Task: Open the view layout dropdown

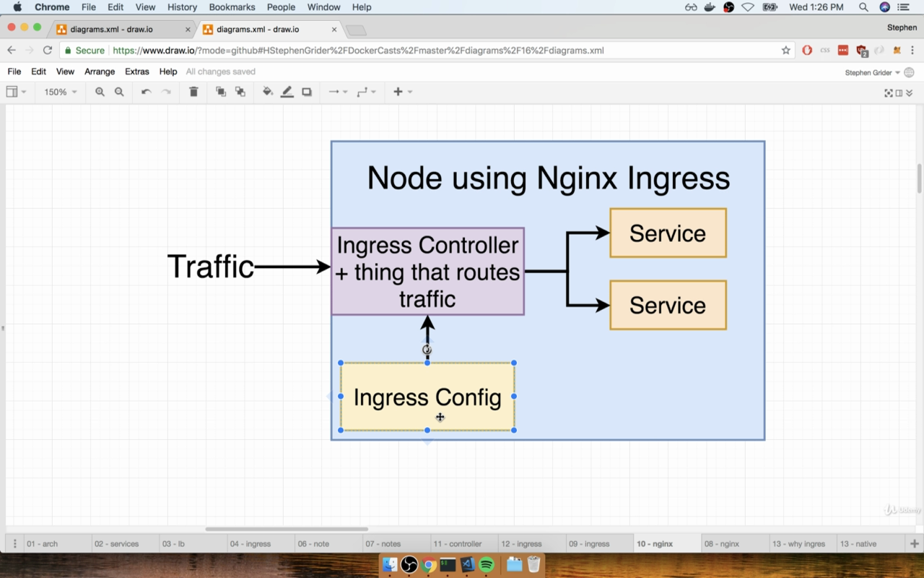Action: pyautogui.click(x=16, y=92)
